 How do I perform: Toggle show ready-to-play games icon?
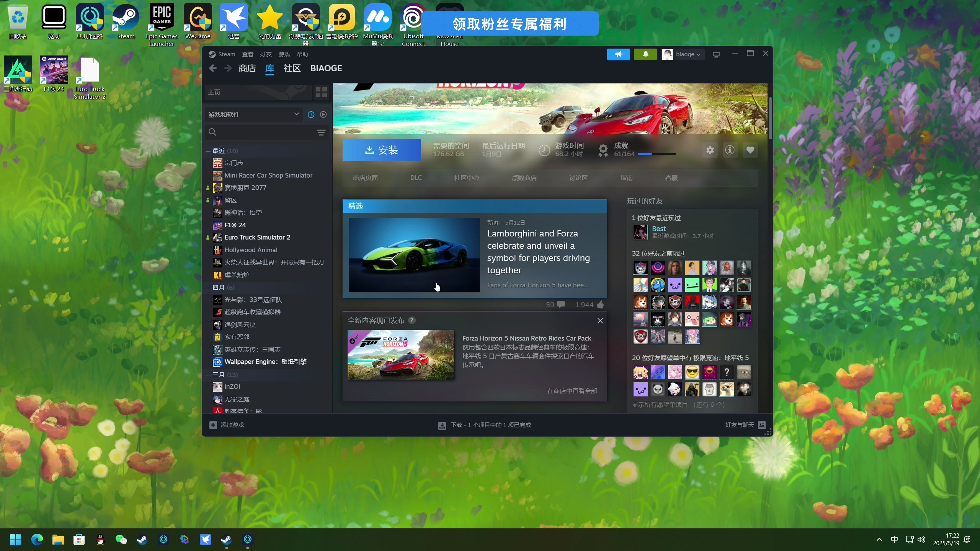point(323,114)
